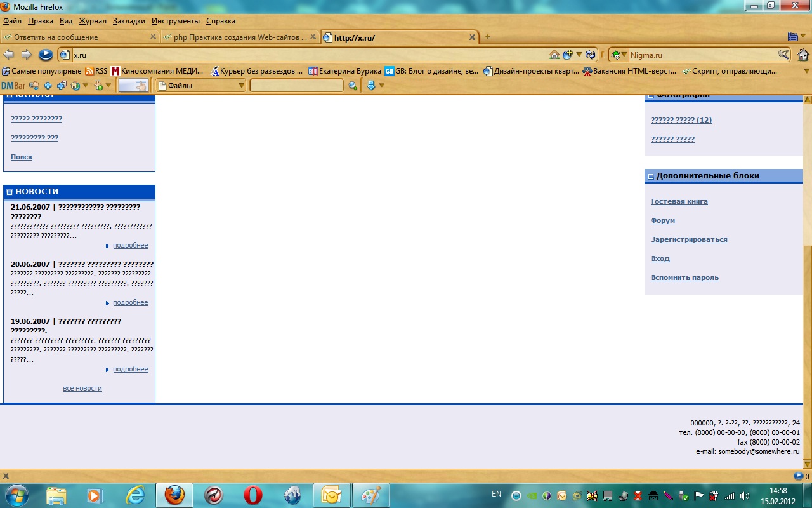Switch to the Ответить на сообщение tab

pyautogui.click(x=79, y=37)
